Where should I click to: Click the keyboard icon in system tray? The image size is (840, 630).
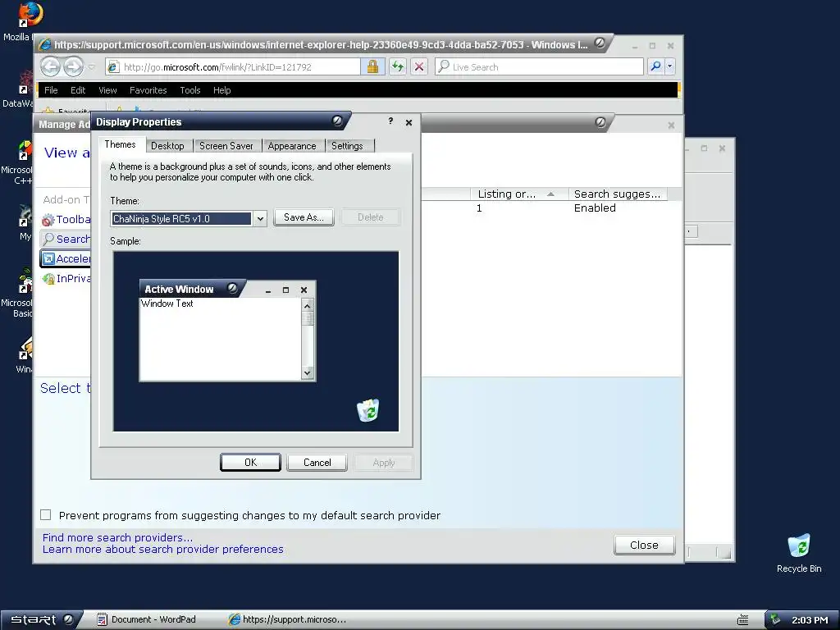coord(742,620)
